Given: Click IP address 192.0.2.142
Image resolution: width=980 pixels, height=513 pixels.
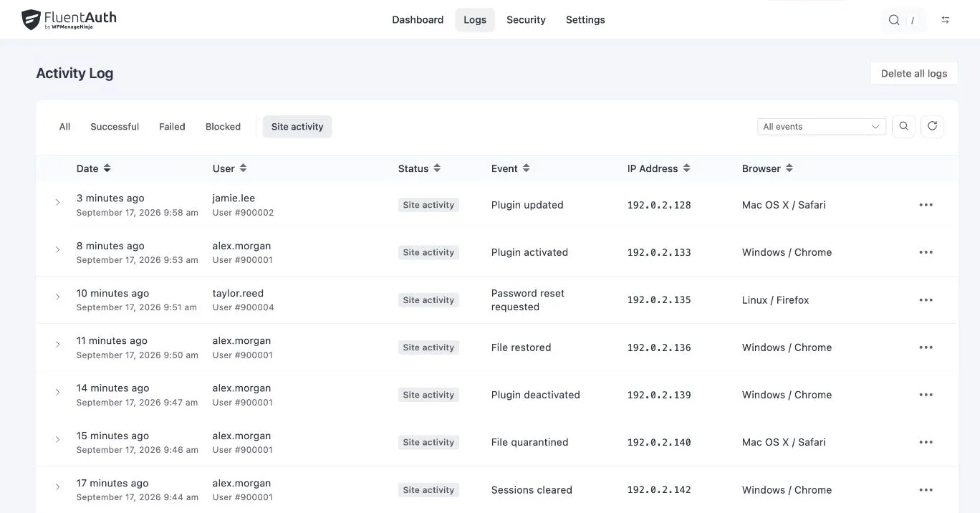Looking at the screenshot, I should click(x=659, y=490).
